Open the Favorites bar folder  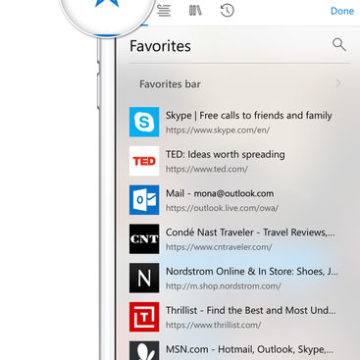tap(239, 84)
